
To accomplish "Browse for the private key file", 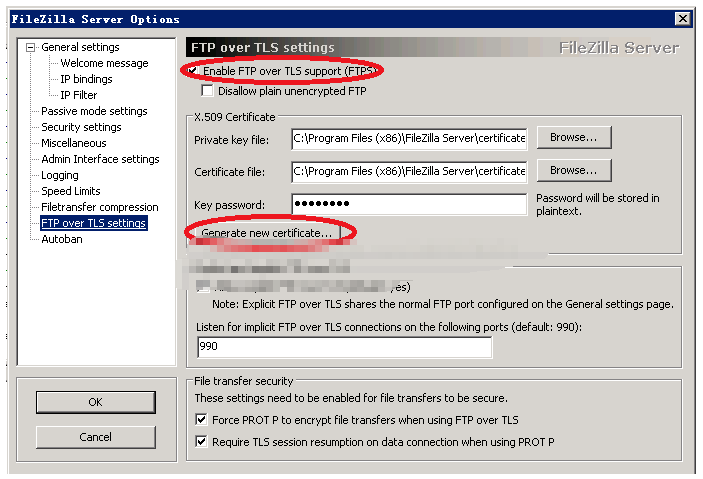I will [573, 138].
